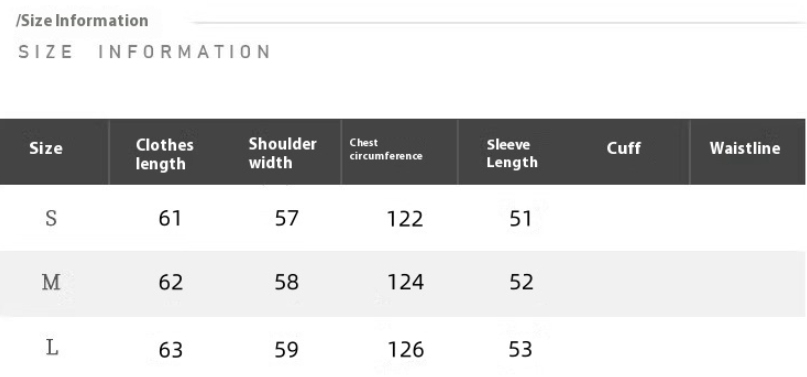Viewport: 807px width, 377px height.
Task: Click the 63 clothes length value
Action: click(x=170, y=350)
